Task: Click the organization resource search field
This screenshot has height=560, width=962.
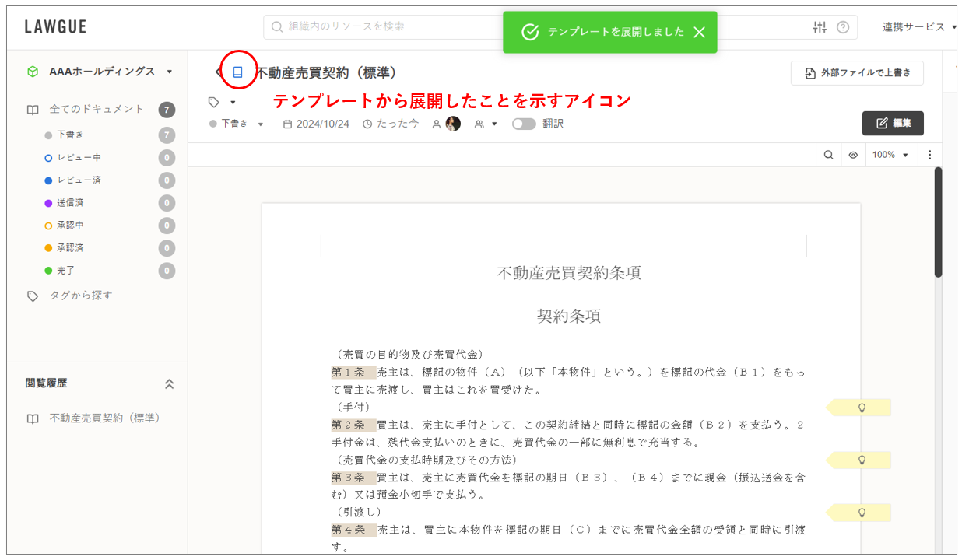Action: [467, 26]
